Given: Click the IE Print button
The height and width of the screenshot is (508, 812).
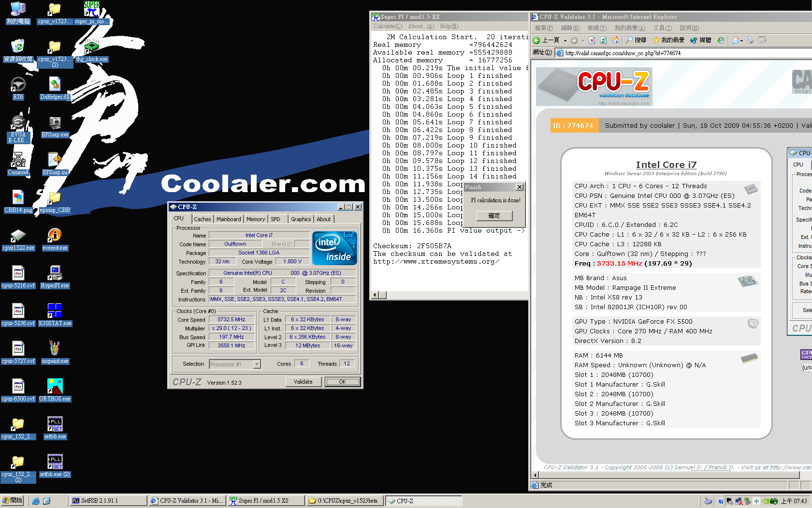Looking at the screenshot, I should [751, 40].
